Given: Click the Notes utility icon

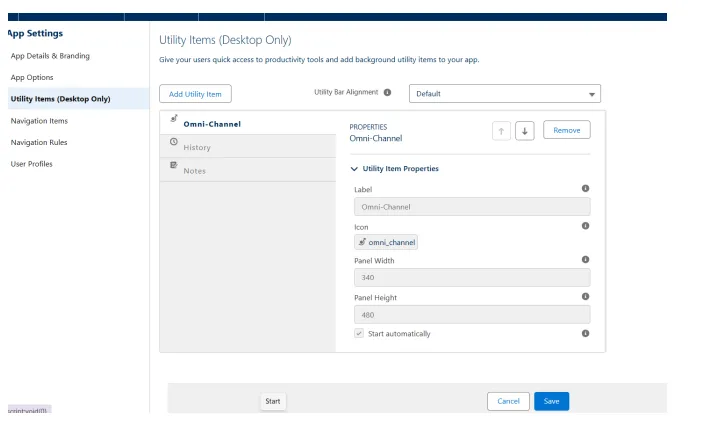Looking at the screenshot, I should (x=174, y=165).
